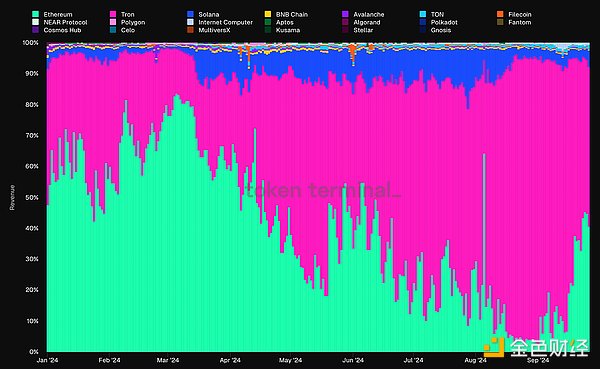This screenshot has width=600, height=369.
Task: Toggle the Fantom series label
Action: tap(520, 22)
